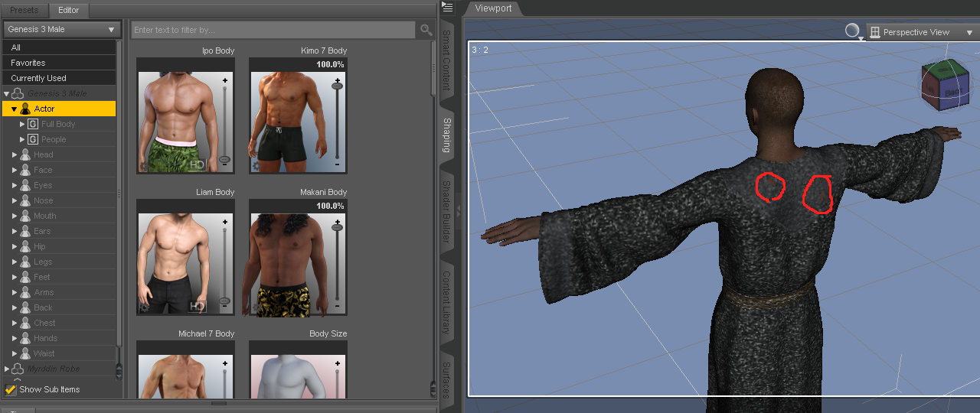Select the Ears tree item

pyautogui.click(x=42, y=231)
